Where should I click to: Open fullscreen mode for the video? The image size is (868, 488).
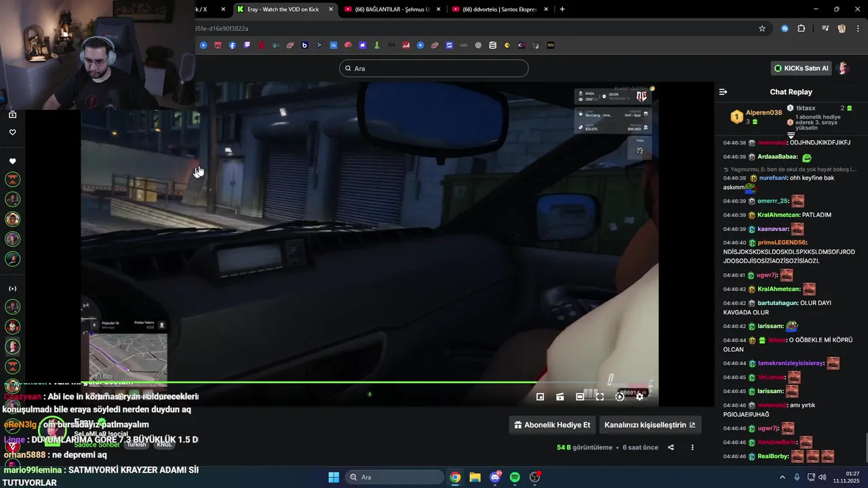click(x=599, y=396)
